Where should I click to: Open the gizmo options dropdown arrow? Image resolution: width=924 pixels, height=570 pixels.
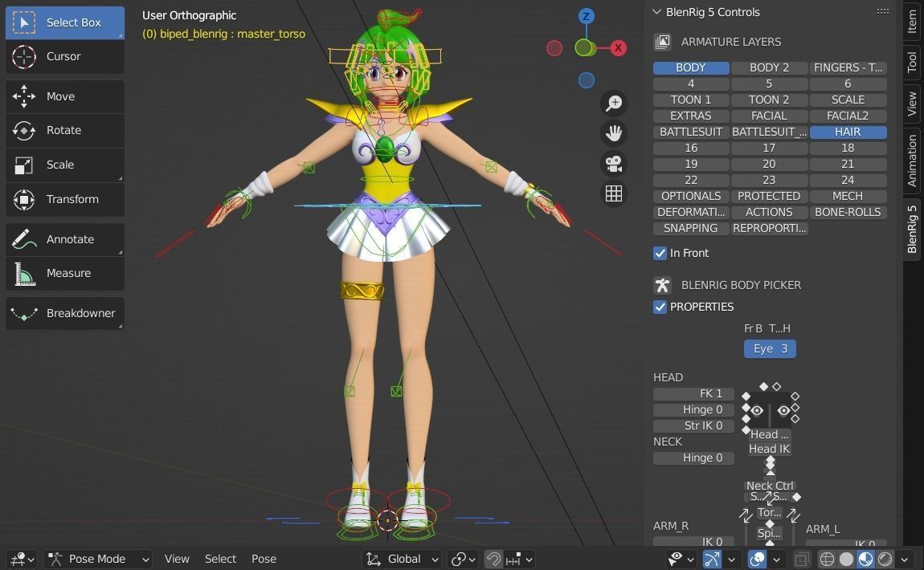pos(732,560)
